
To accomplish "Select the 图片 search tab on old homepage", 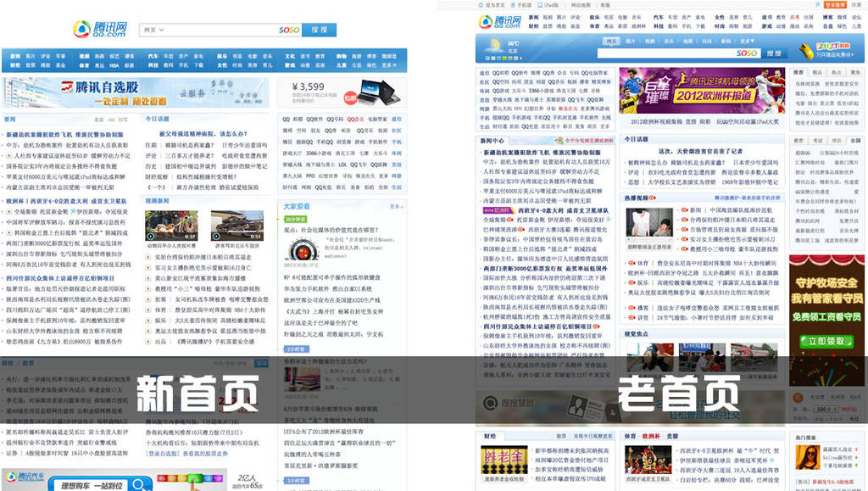I will (x=631, y=41).
